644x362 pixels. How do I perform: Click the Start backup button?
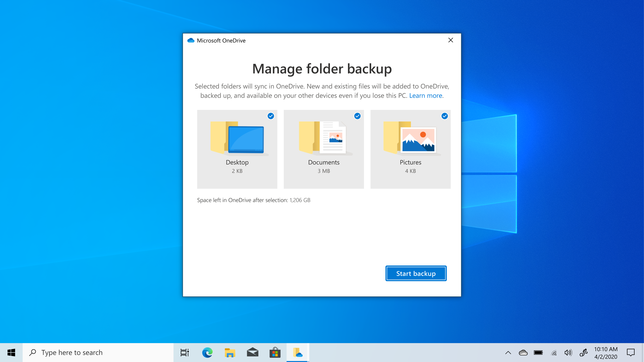(416, 273)
